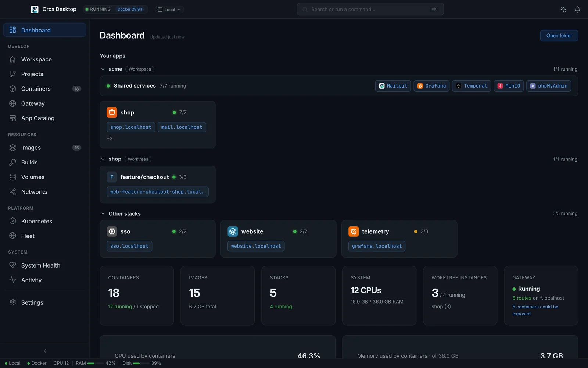The width and height of the screenshot is (588, 368).
Task: Open Grafana shared service
Action: [431, 86]
